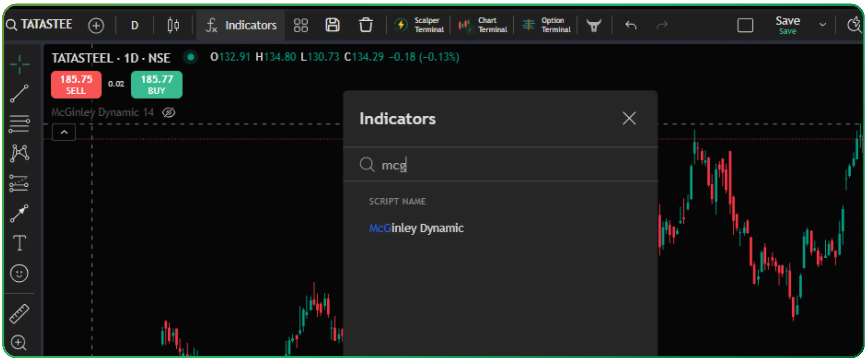Screen dimensions: 868x360
Task: Open the Option Terminal
Action: point(547,25)
